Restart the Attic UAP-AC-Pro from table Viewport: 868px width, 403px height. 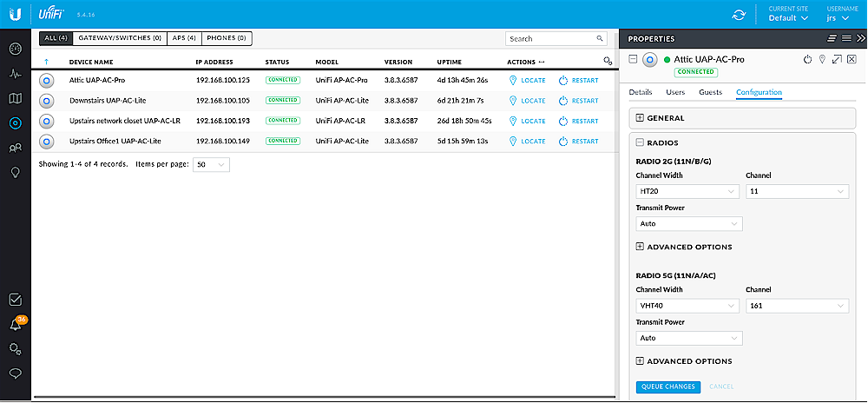tap(578, 80)
